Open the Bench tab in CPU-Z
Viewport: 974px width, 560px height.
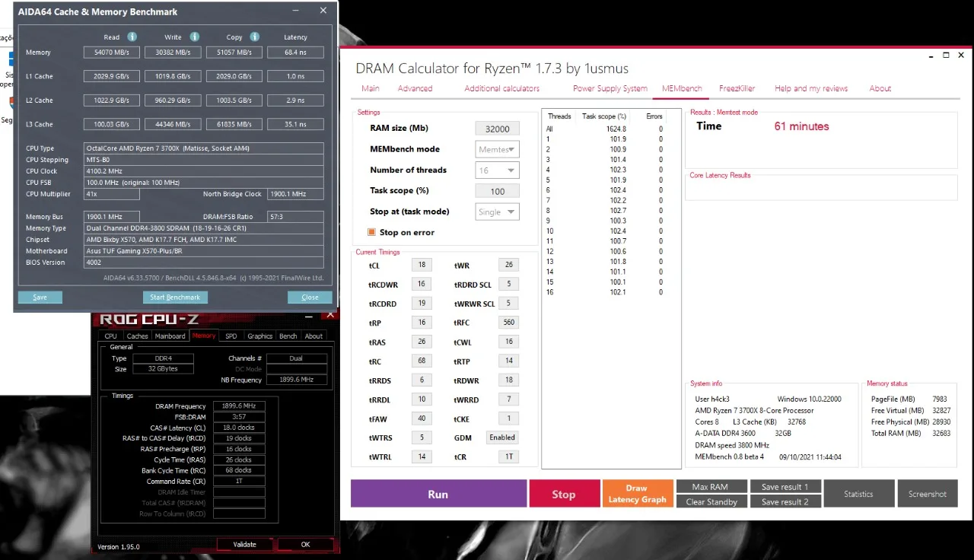(x=288, y=336)
